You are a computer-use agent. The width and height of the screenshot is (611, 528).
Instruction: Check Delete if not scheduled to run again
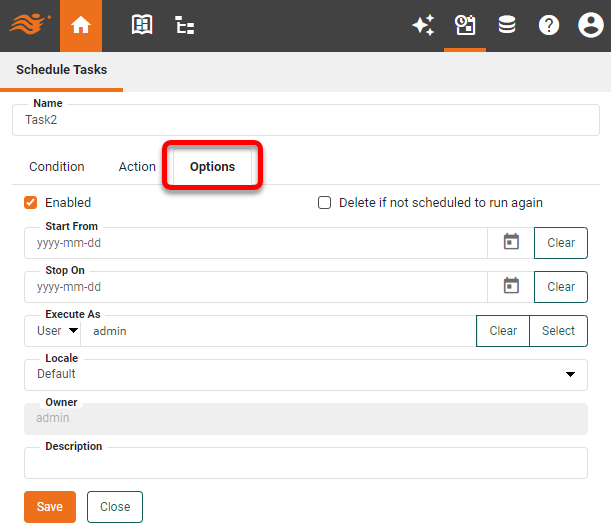click(324, 202)
